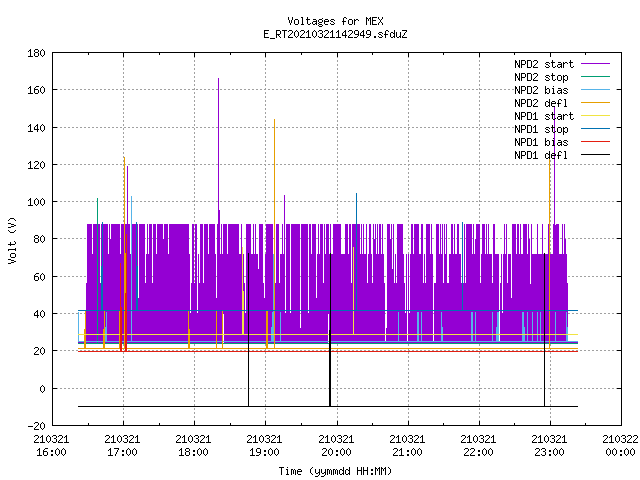
Task: Click the red NPD1 bias legend line
Action: click(x=595, y=142)
